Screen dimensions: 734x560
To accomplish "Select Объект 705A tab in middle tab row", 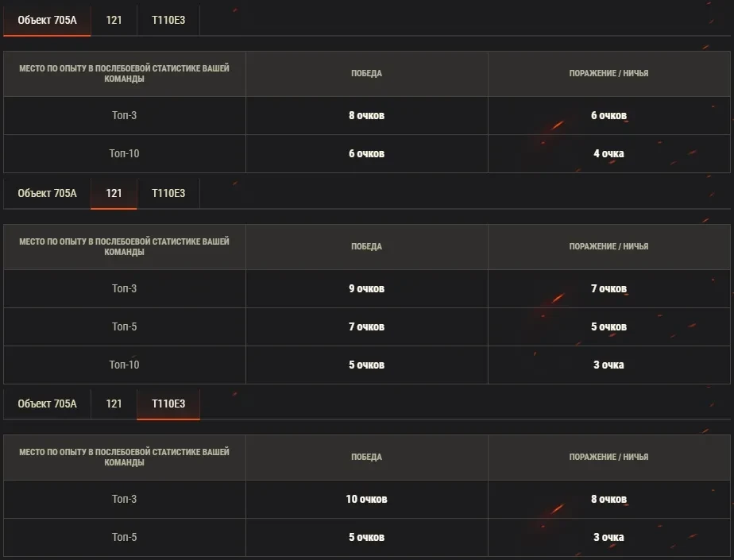I will (x=47, y=193).
